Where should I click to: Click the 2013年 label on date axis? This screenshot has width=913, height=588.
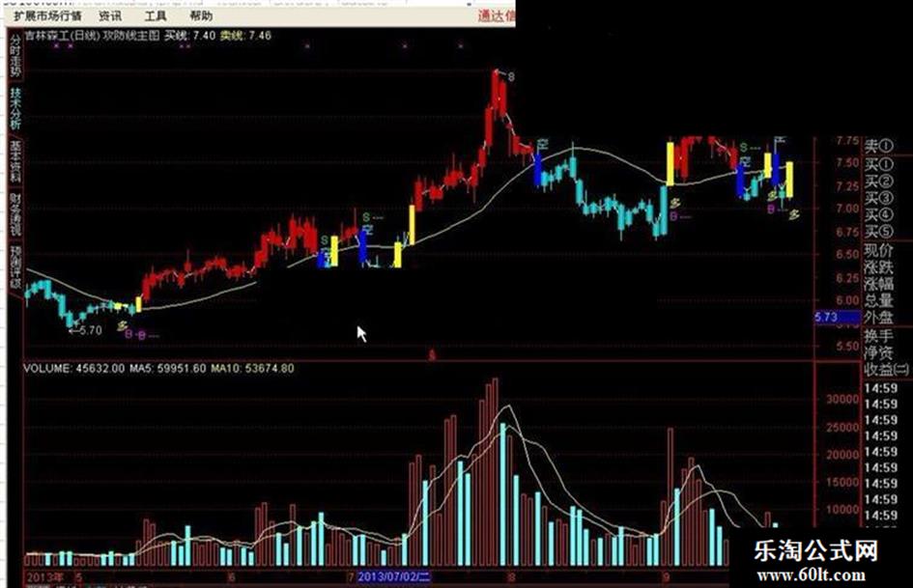[x=44, y=577]
